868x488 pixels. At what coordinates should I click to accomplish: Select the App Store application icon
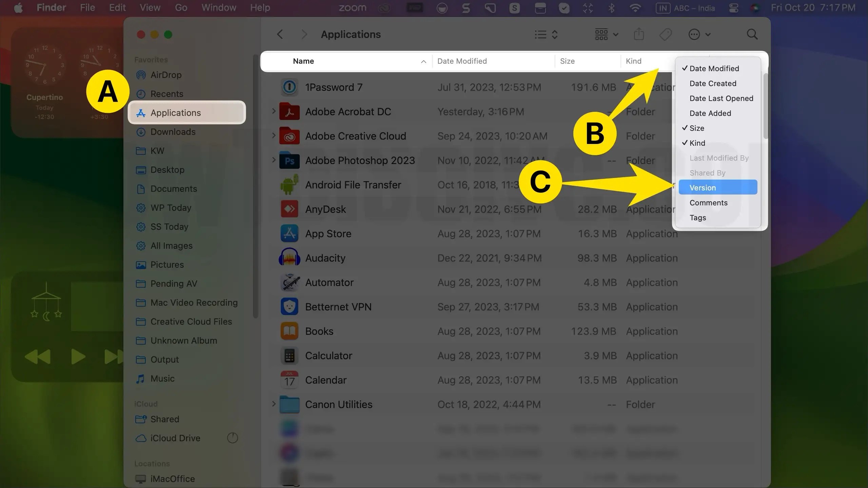tap(289, 233)
